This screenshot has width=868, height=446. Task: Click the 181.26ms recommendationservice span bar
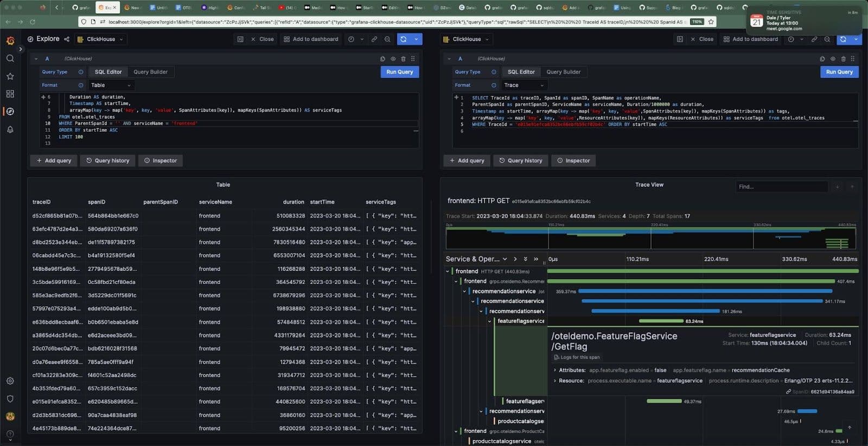coord(655,311)
